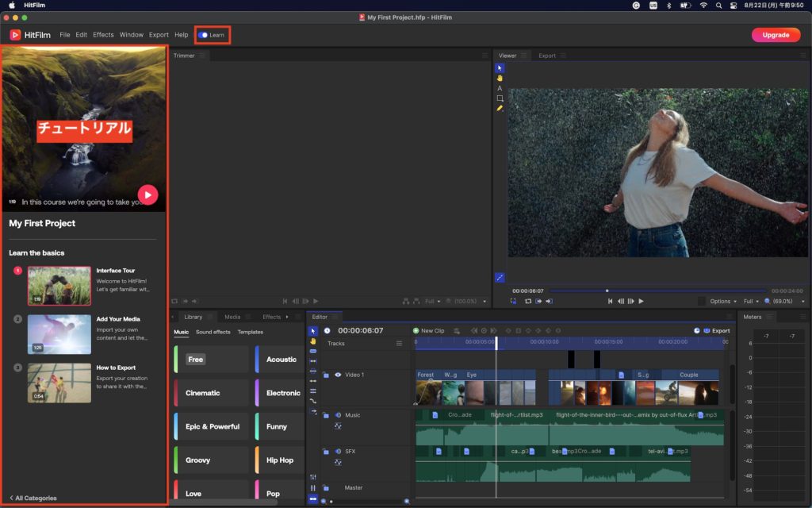This screenshot has height=508, width=812.
Task: Pick the yellow Freehand pen tool in Viewer
Action: [x=500, y=108]
